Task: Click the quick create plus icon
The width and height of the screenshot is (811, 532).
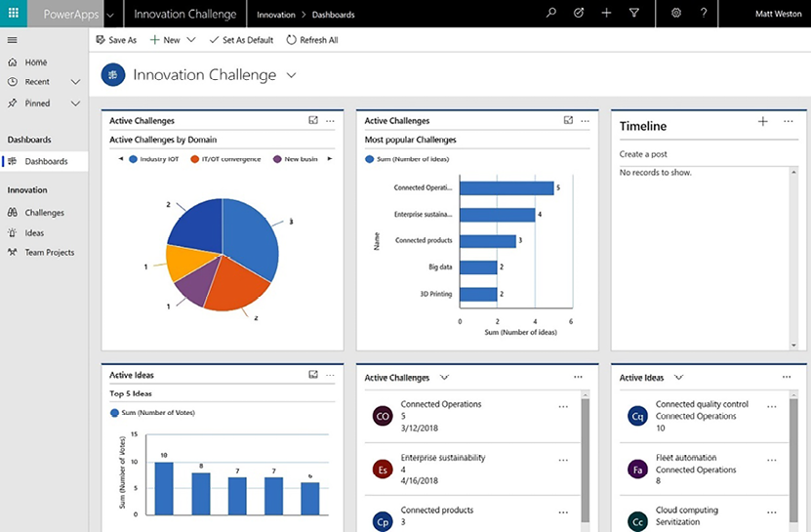Action: 606,14
